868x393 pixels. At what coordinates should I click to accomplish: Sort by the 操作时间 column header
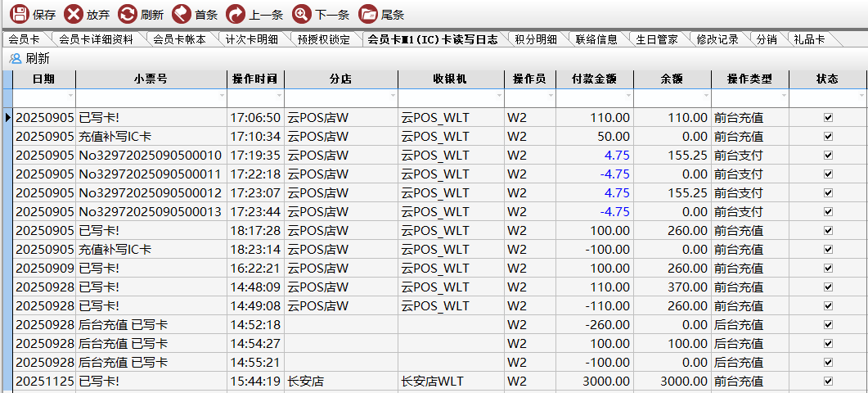256,79
